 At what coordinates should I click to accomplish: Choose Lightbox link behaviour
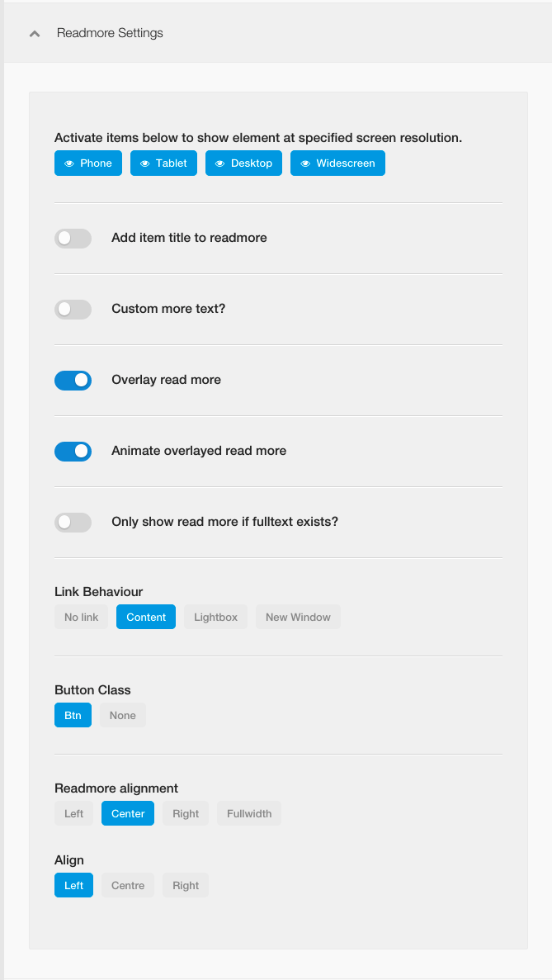coord(215,617)
